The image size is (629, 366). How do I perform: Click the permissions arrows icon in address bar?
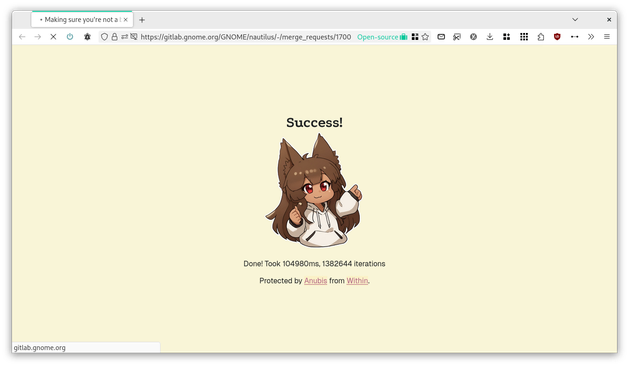click(124, 37)
